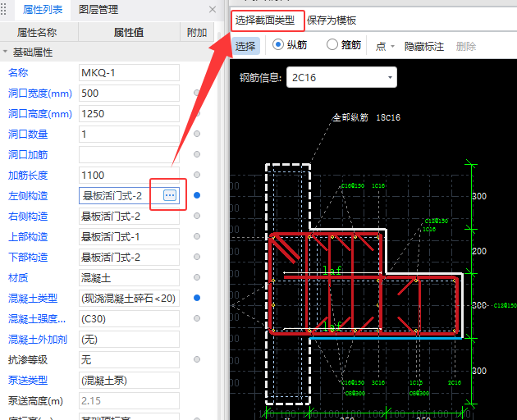Click the 附加 column header
Viewport: 517px width, 420px height.
click(197, 32)
